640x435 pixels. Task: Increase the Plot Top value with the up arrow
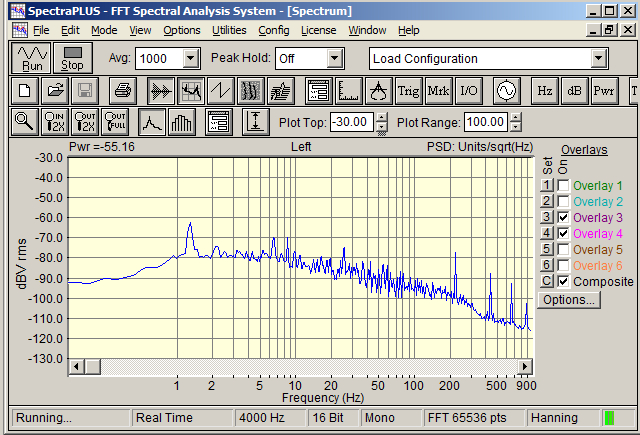pos(382,118)
